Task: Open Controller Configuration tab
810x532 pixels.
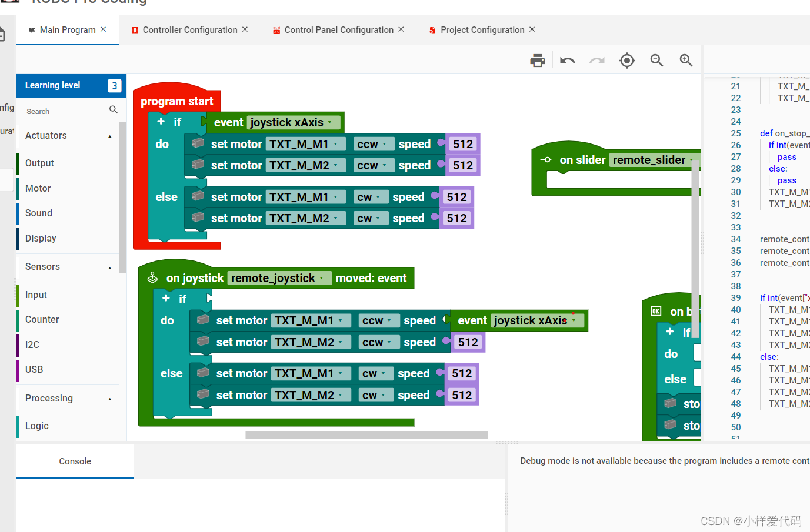Action: tap(189, 30)
